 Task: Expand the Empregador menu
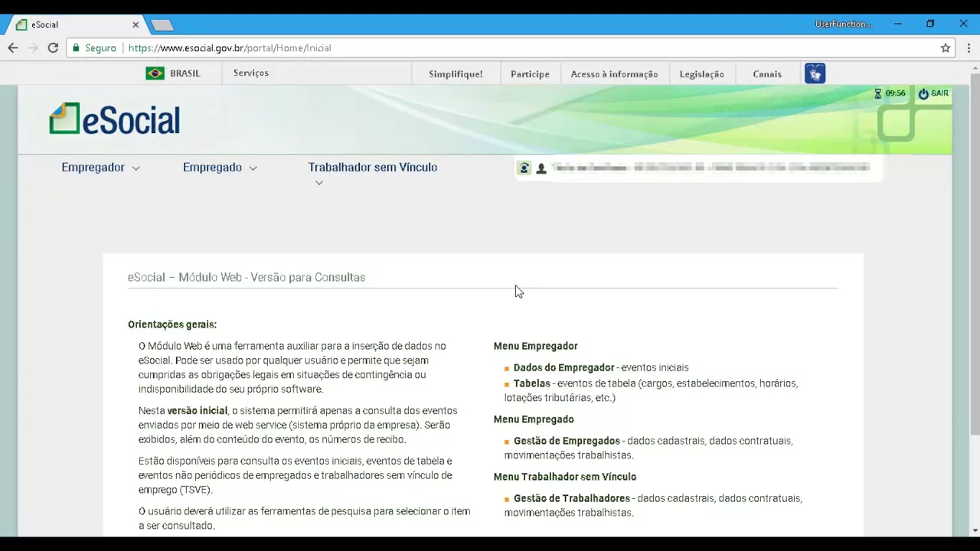[x=100, y=168]
